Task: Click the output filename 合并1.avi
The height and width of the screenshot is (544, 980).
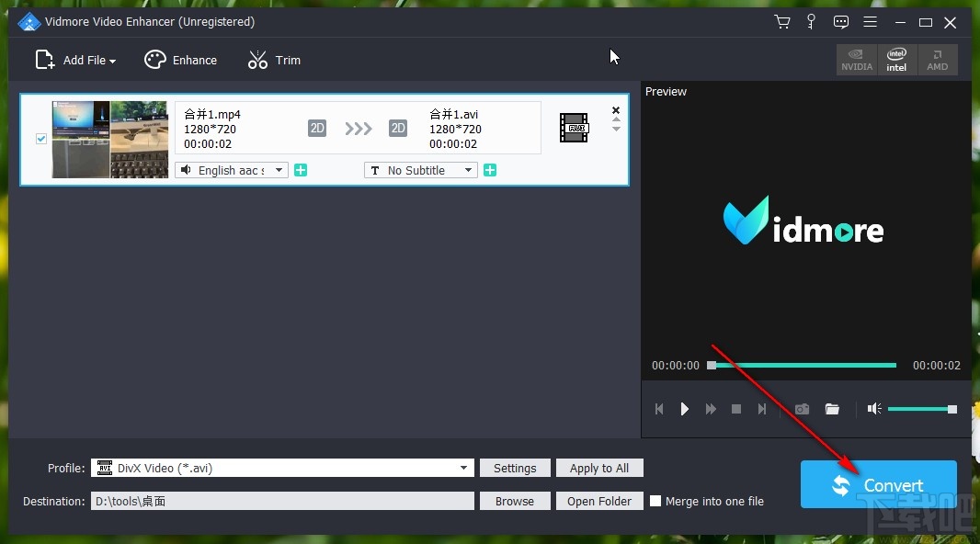Action: (x=454, y=114)
